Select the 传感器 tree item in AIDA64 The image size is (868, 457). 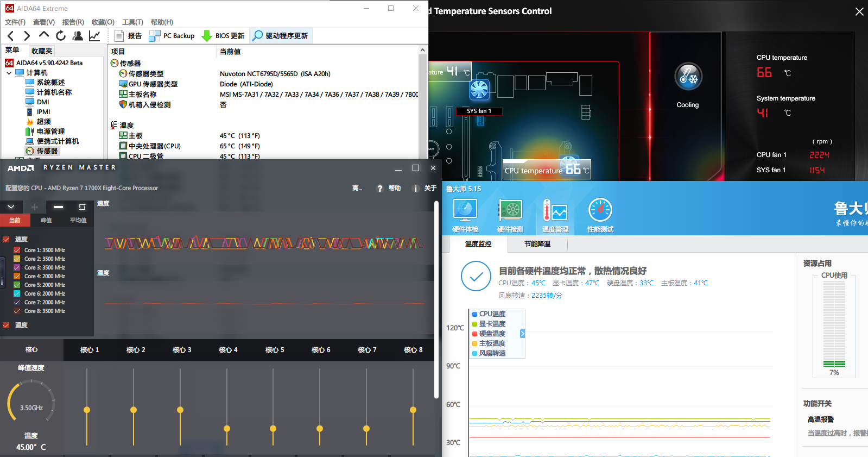pyautogui.click(x=47, y=151)
